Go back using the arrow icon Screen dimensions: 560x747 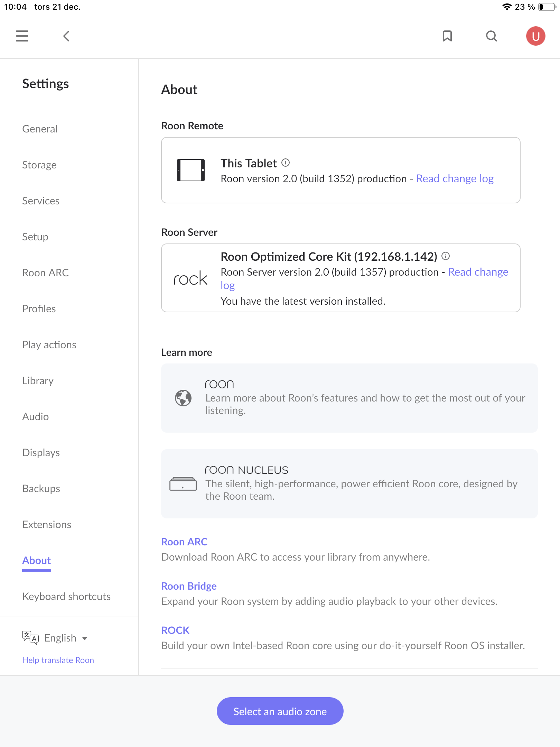(66, 36)
